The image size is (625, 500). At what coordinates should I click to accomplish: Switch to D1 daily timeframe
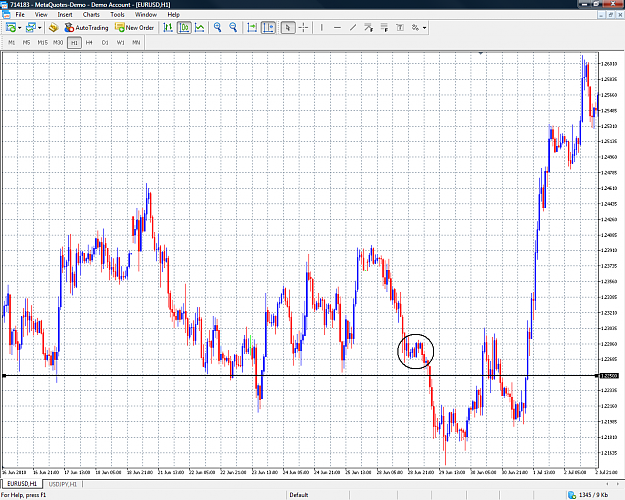point(105,42)
